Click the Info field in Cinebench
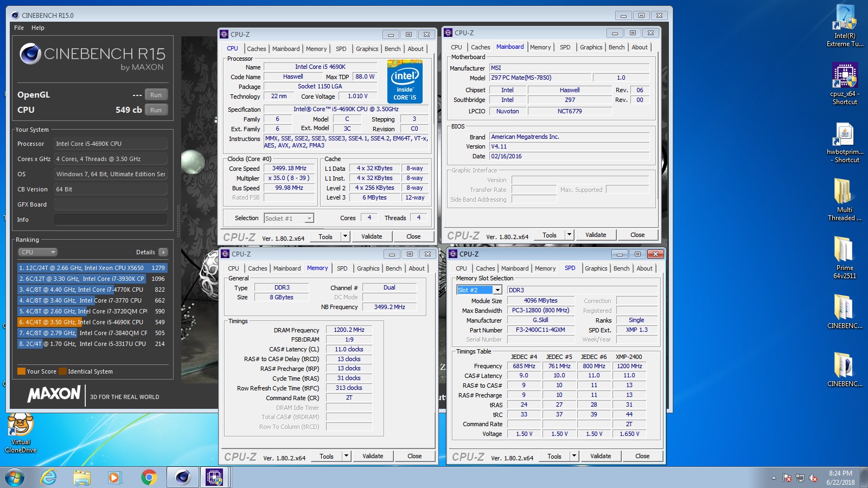 click(x=111, y=220)
